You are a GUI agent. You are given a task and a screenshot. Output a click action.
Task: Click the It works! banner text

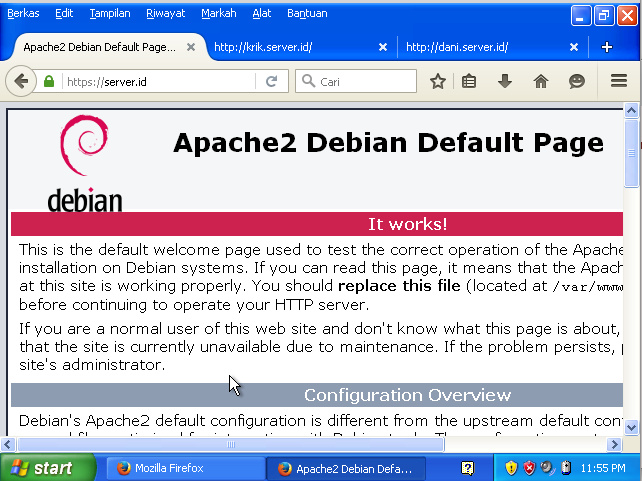pyautogui.click(x=407, y=224)
